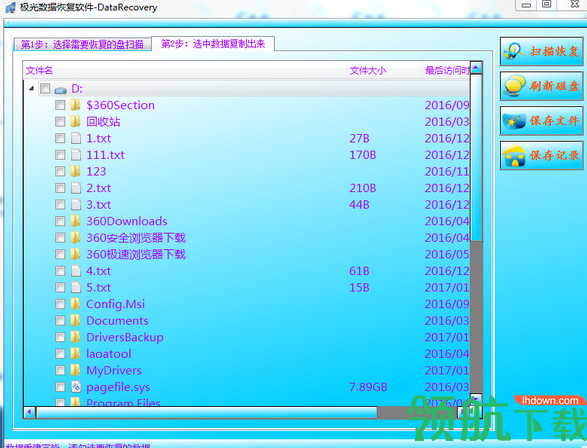Select the Config.Msi folder name
Image resolution: width=587 pixels, height=448 pixels.
pyautogui.click(x=116, y=305)
